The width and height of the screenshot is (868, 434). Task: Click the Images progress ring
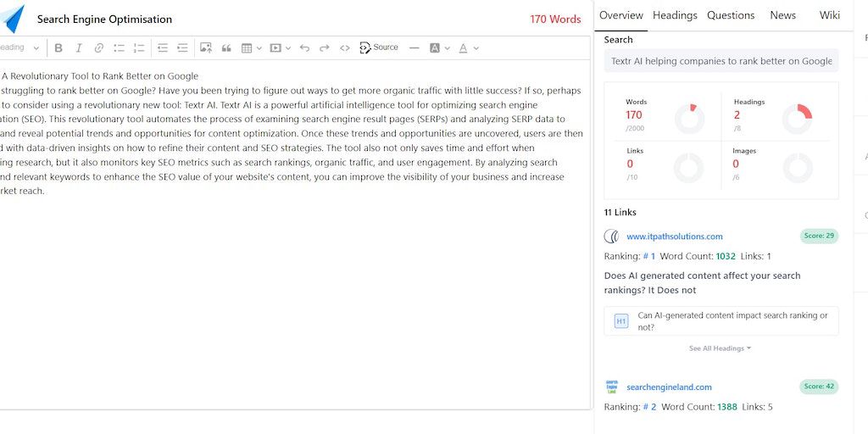(797, 168)
